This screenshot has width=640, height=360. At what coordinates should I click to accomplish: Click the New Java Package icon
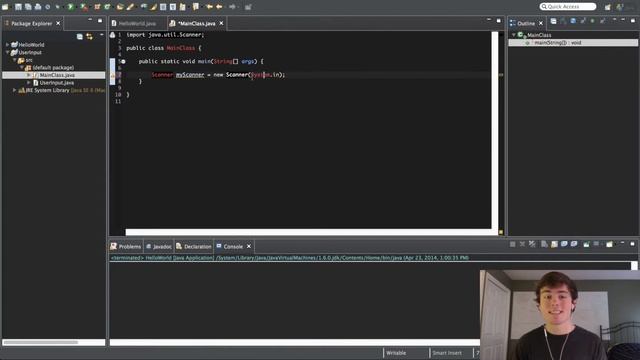click(x=98, y=7)
